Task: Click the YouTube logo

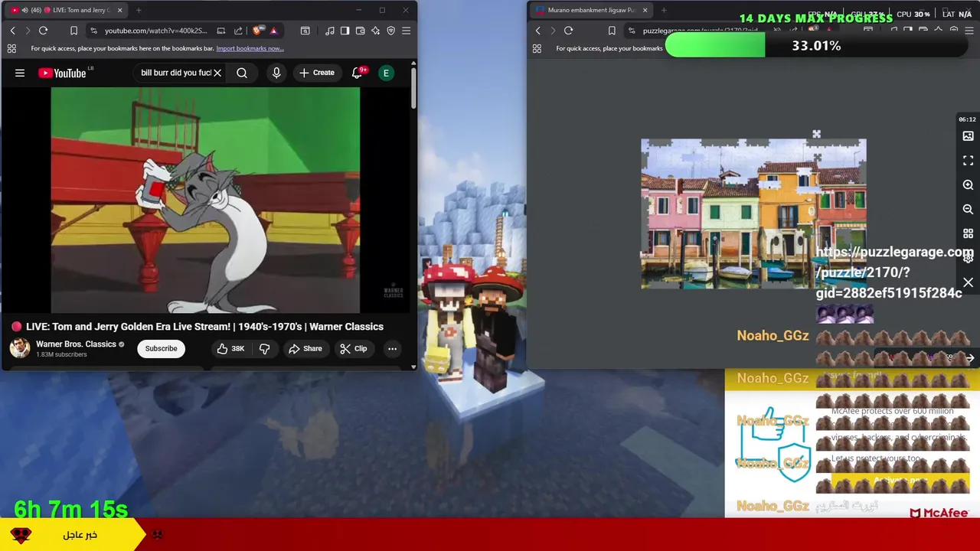Action: 62,73
